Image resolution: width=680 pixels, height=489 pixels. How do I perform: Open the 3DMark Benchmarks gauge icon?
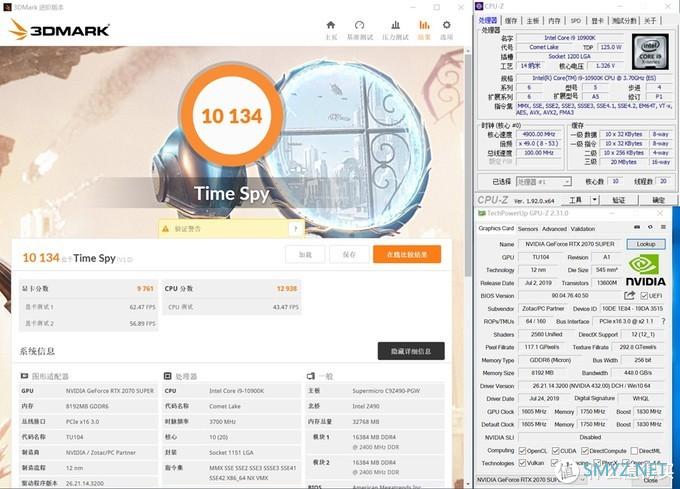click(x=360, y=25)
